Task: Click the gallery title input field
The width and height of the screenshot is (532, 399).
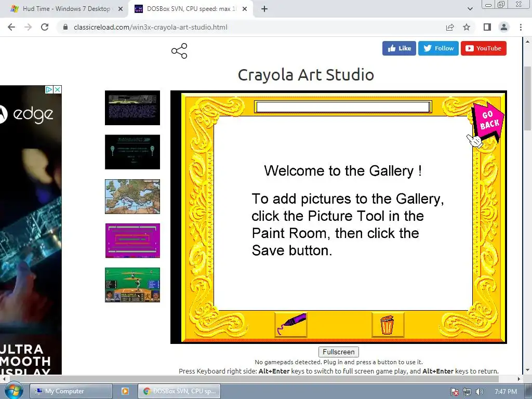Action: 343,107
